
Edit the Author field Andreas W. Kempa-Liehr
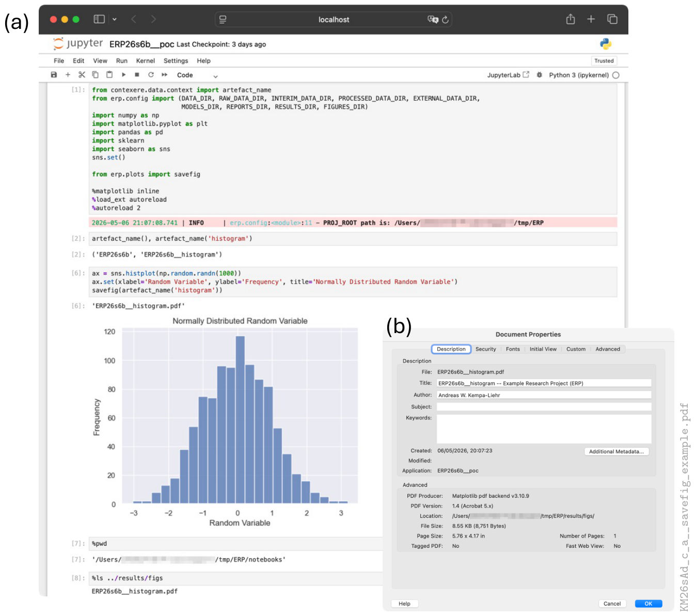(544, 395)
